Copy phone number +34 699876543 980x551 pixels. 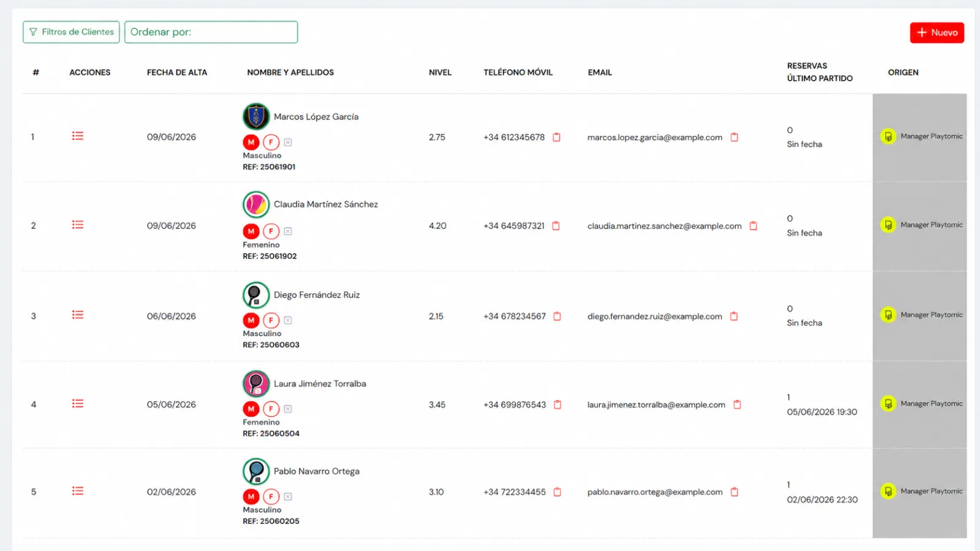coord(557,405)
